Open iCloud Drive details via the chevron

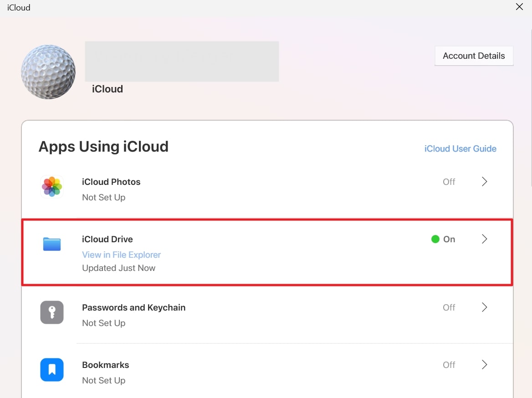pos(484,239)
